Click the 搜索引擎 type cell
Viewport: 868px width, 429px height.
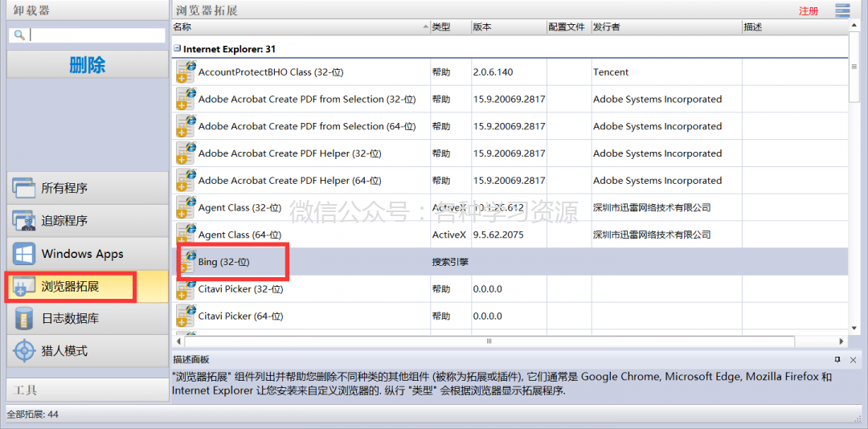click(x=450, y=263)
